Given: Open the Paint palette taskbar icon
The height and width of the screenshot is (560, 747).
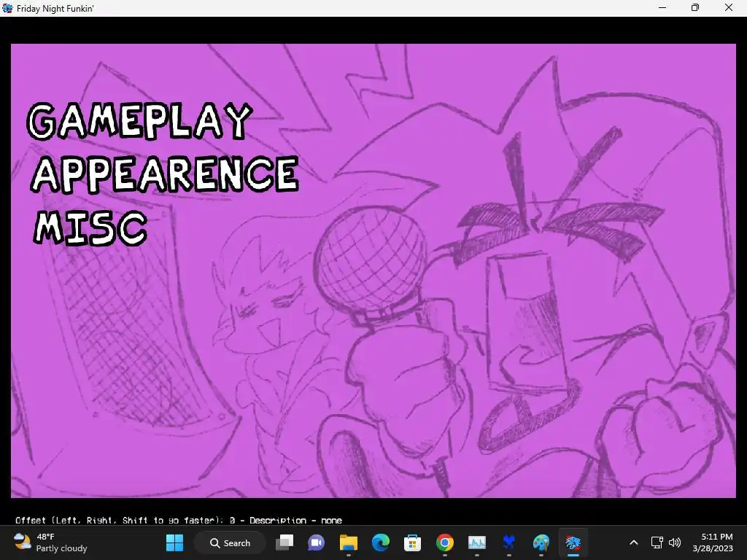Looking at the screenshot, I should (x=541, y=542).
